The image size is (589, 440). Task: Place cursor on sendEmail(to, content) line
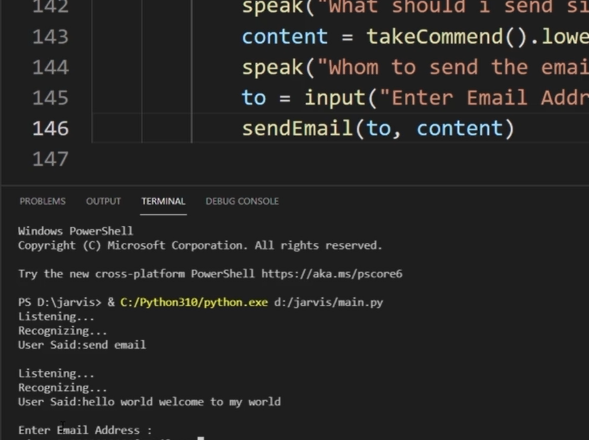click(x=378, y=128)
